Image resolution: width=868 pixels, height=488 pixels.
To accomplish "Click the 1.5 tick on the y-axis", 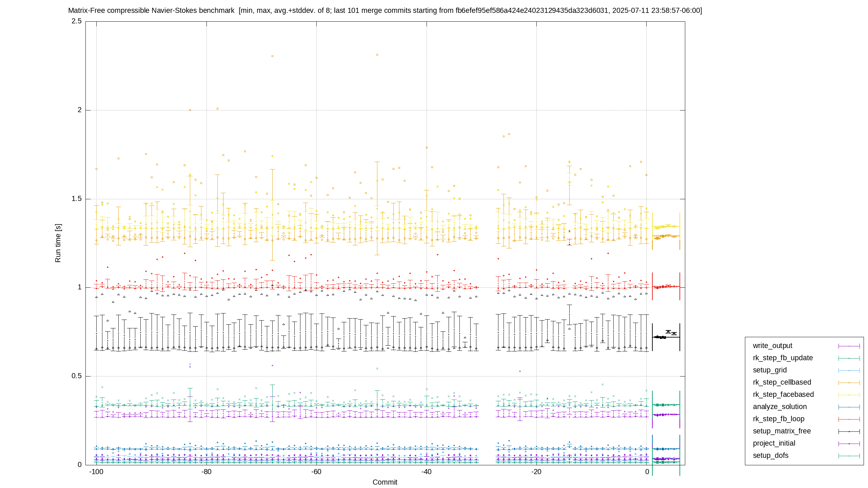I will coord(77,199).
